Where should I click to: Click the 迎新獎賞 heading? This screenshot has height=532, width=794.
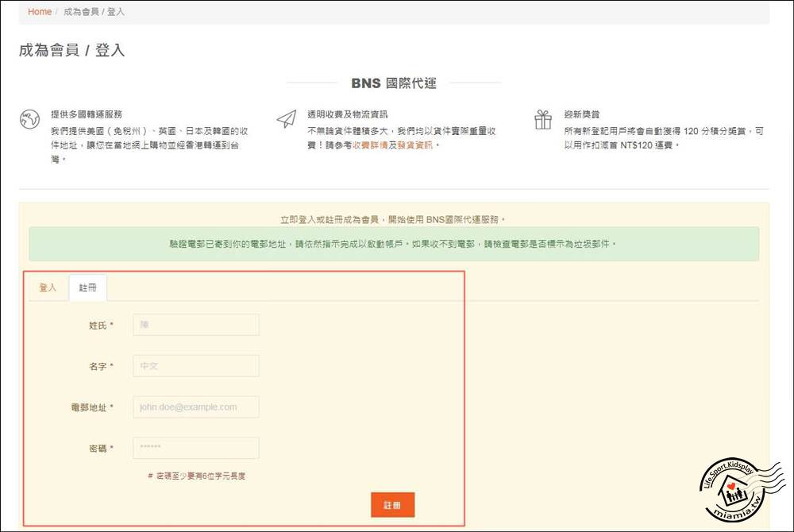pyautogui.click(x=582, y=114)
